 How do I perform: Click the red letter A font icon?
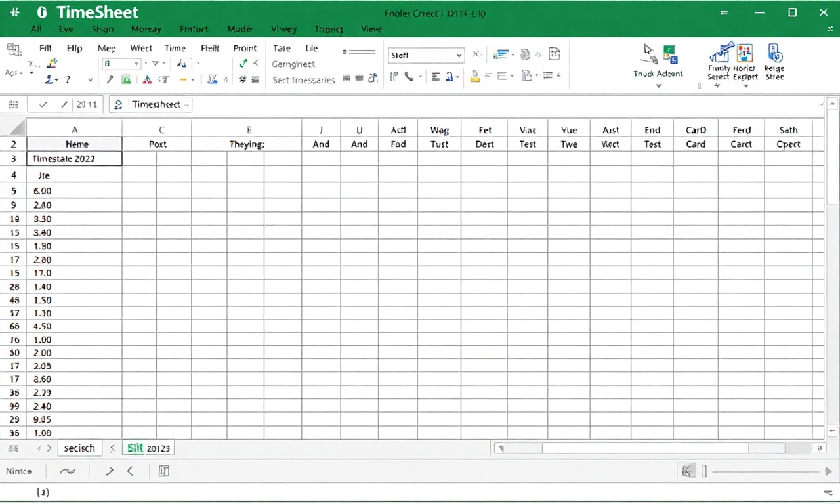[147, 79]
